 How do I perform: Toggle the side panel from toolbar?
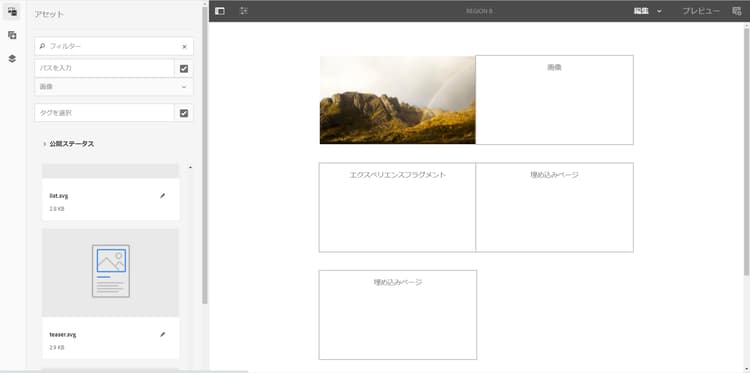[220, 11]
